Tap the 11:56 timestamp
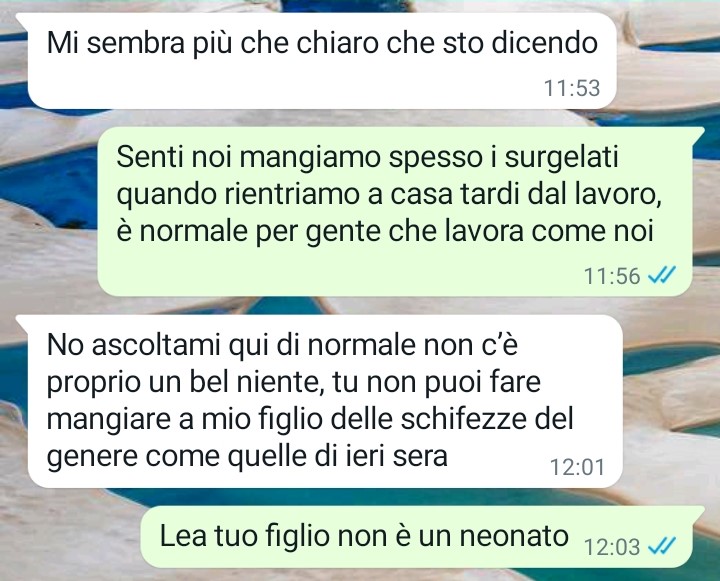Viewport: 720px width, 581px height. coord(612,276)
